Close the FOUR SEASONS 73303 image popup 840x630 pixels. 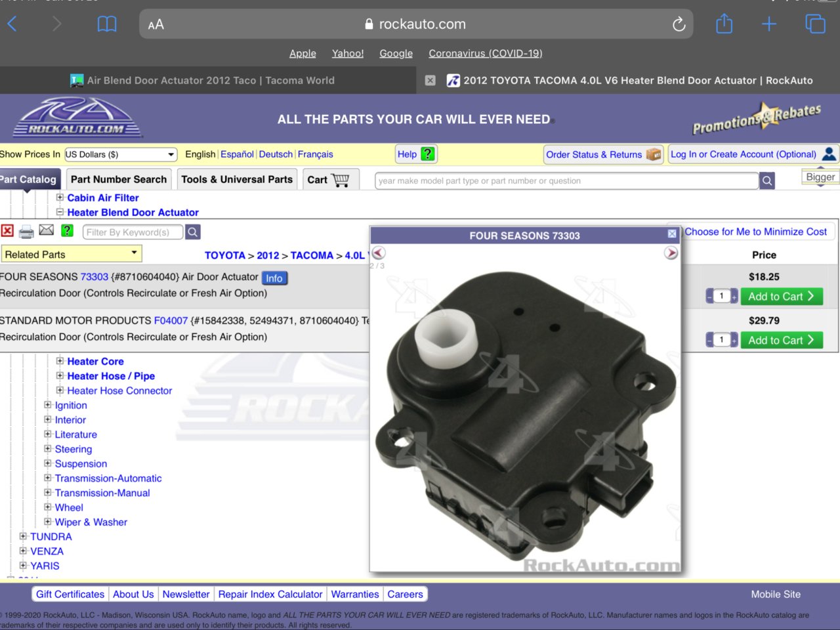pos(672,234)
